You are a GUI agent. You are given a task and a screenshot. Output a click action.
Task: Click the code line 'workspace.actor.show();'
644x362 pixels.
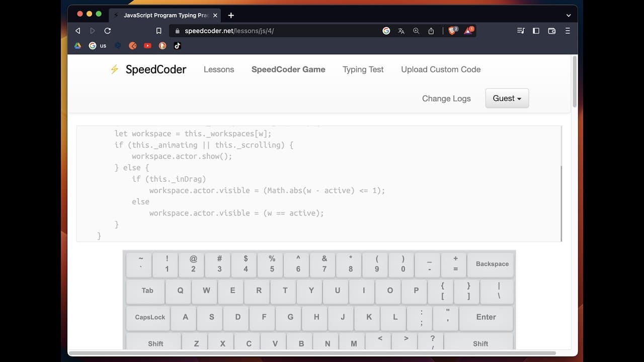tap(182, 156)
